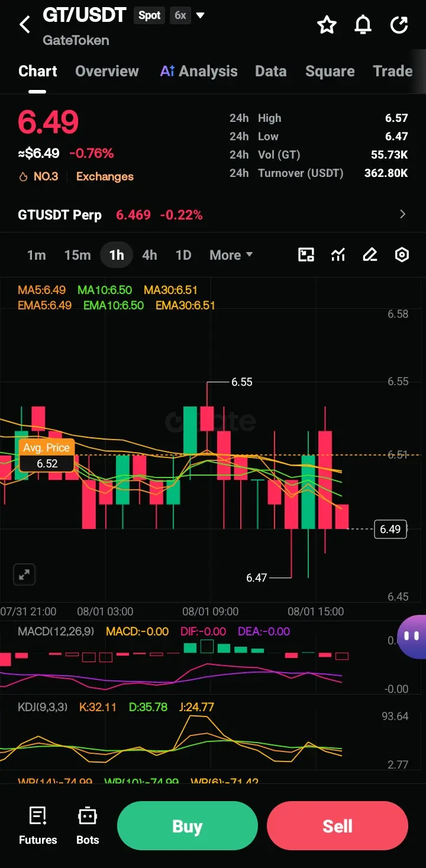The image size is (426, 868).
Task: Tap the Spot tag
Action: click(149, 15)
